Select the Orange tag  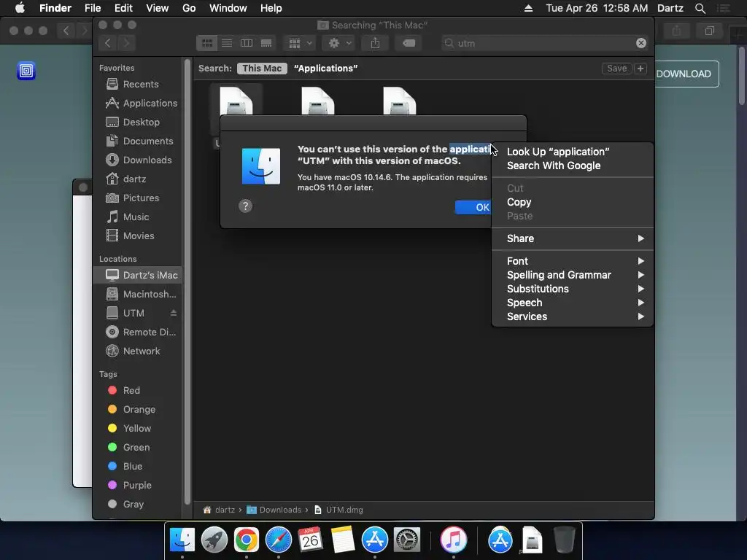138,410
